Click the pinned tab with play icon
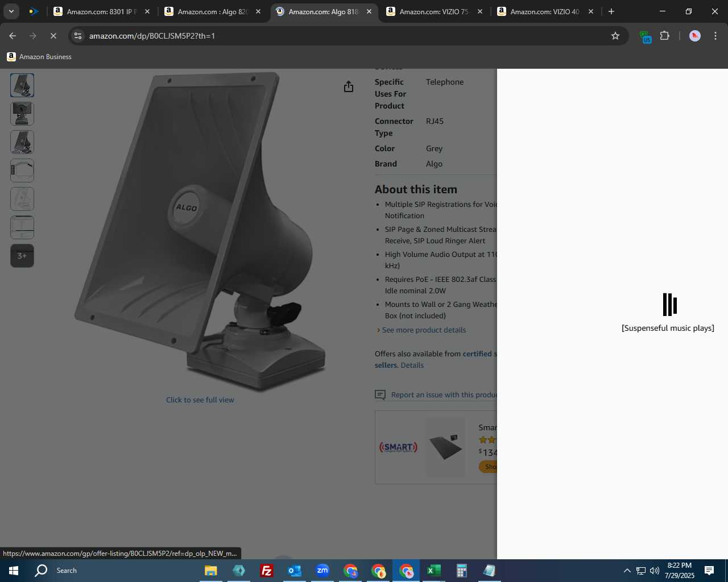Viewport: 728px width, 582px height. point(34,11)
